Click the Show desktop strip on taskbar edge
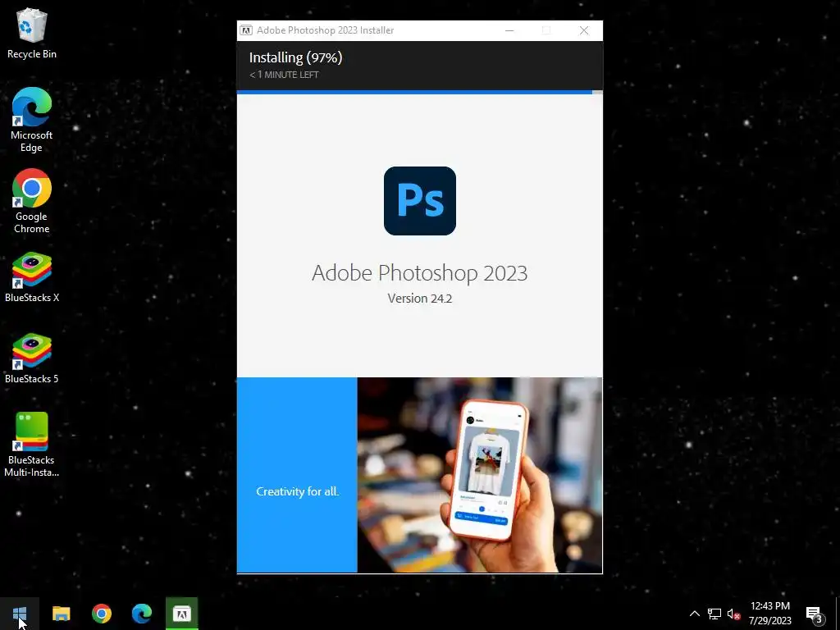The width and height of the screenshot is (840, 630). click(838, 614)
